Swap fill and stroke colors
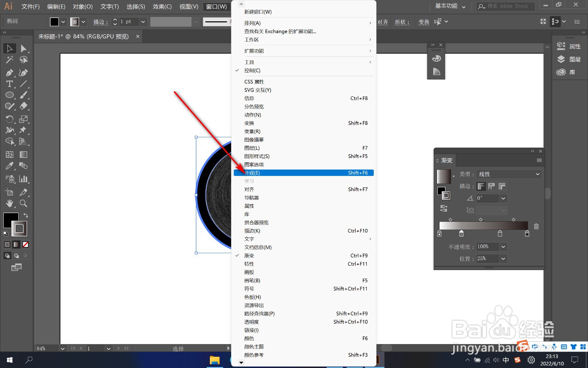Image resolution: width=588 pixels, height=368 pixels. (26, 215)
